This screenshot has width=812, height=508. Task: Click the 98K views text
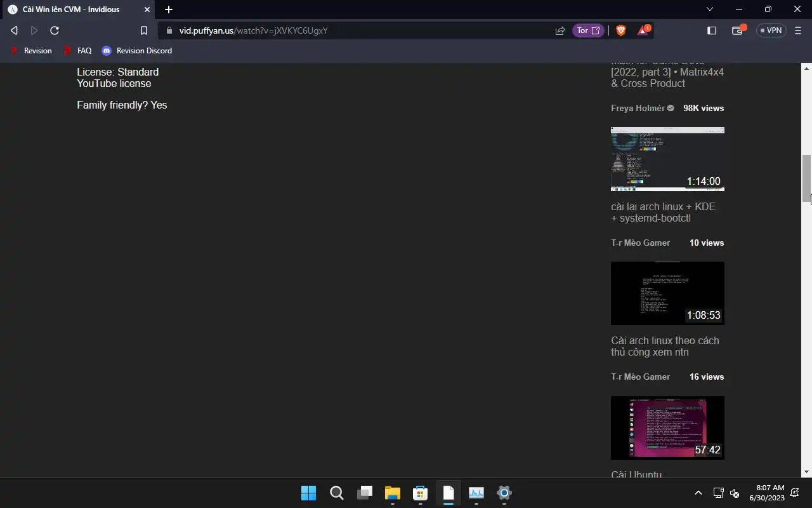[x=704, y=108]
